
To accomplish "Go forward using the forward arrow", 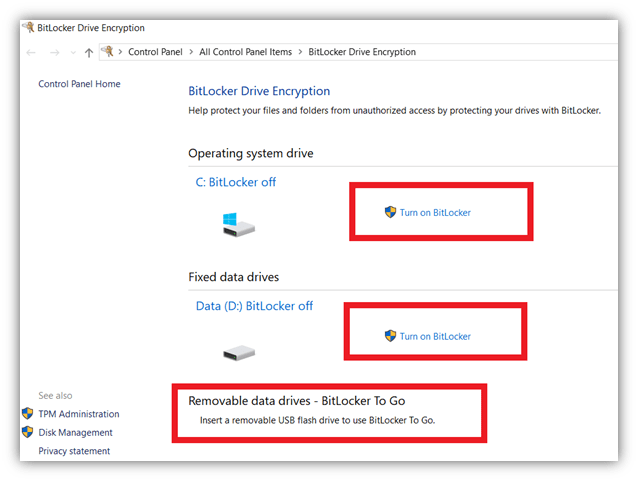I will (55, 52).
